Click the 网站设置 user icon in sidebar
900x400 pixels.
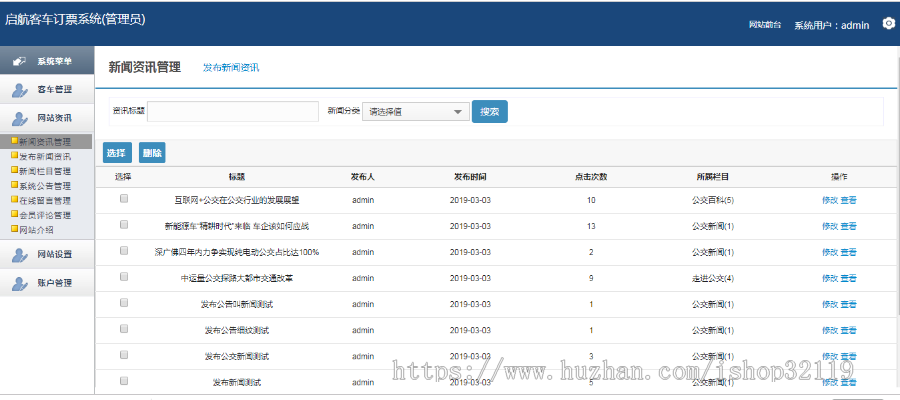20,255
